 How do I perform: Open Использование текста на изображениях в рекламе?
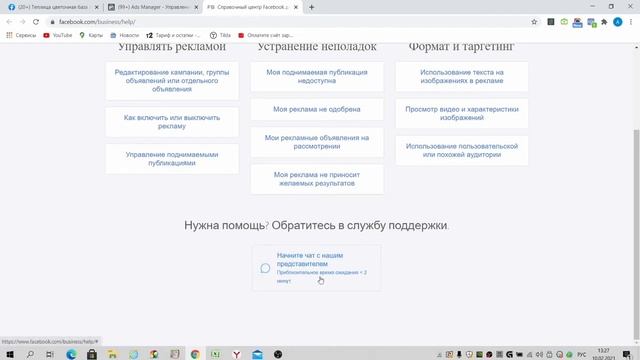tap(462, 77)
